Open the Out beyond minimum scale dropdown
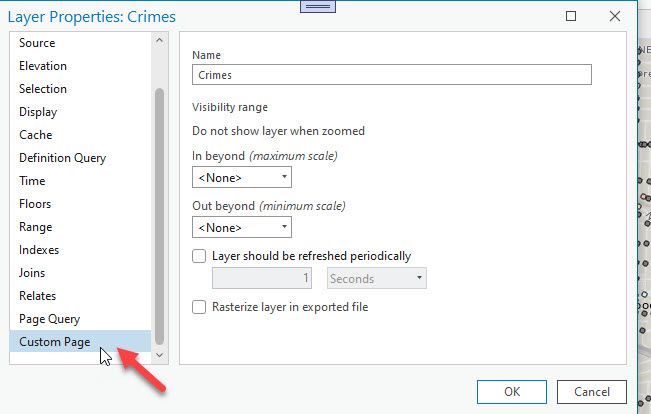 tap(241, 228)
